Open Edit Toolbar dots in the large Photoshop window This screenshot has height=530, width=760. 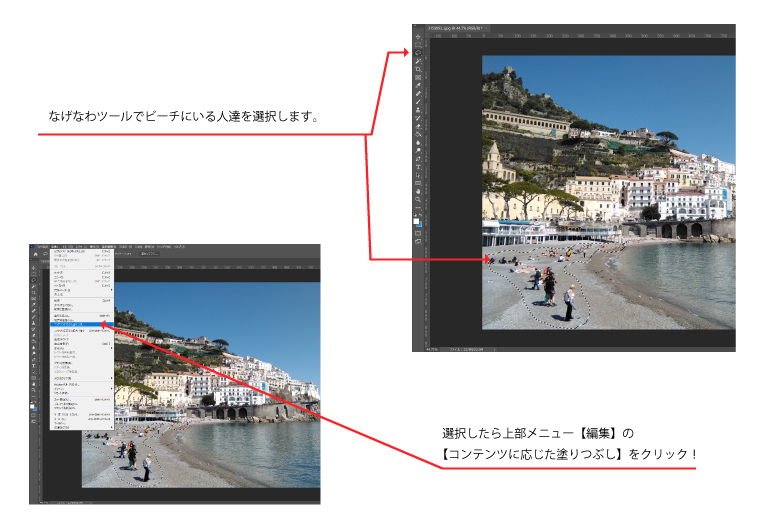pyautogui.click(x=418, y=208)
